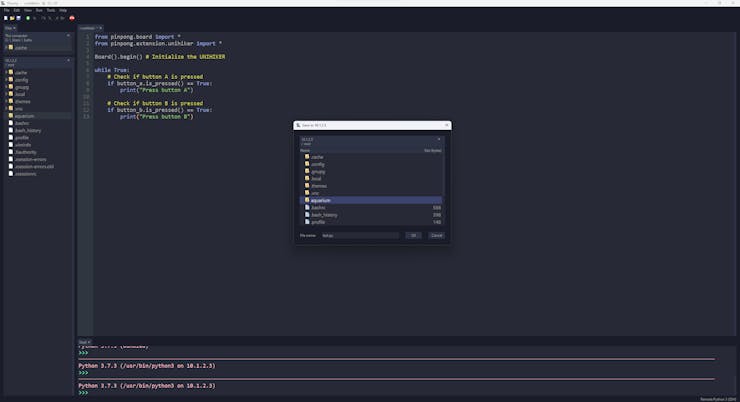Screen dimensions: 740x402
Task: Open the File menu
Action: point(6,10)
